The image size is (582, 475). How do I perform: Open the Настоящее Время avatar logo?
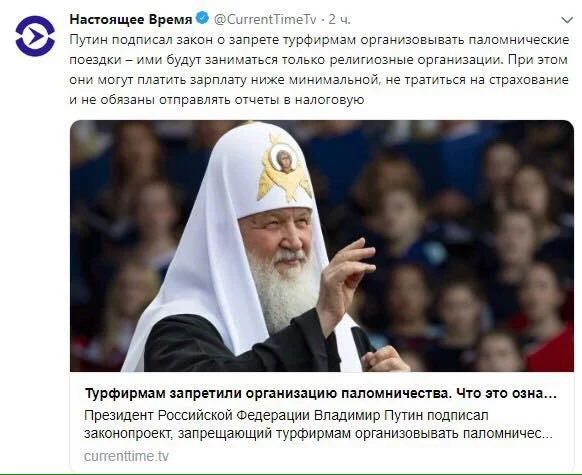tap(35, 36)
